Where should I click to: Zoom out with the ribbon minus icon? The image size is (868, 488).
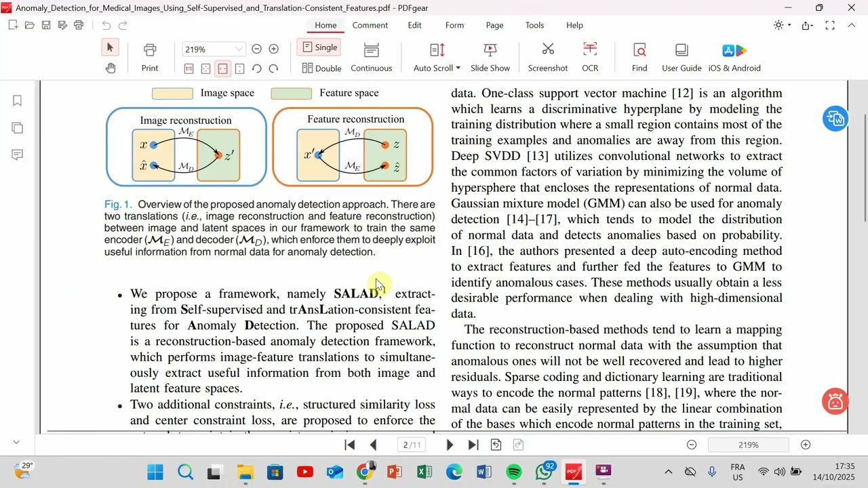coord(256,49)
